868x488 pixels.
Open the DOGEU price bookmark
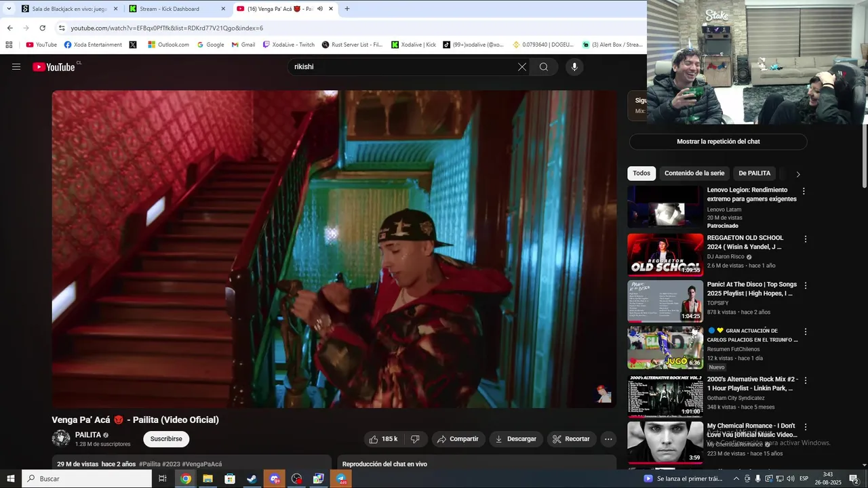543,45
